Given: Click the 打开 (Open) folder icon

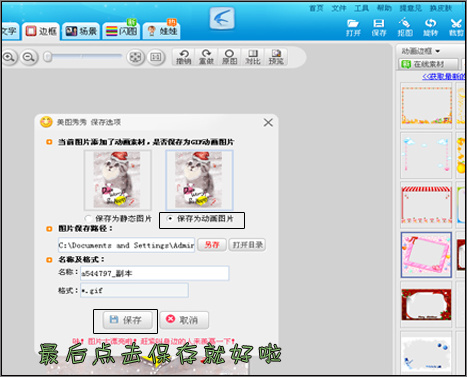Looking at the screenshot, I should (x=353, y=27).
